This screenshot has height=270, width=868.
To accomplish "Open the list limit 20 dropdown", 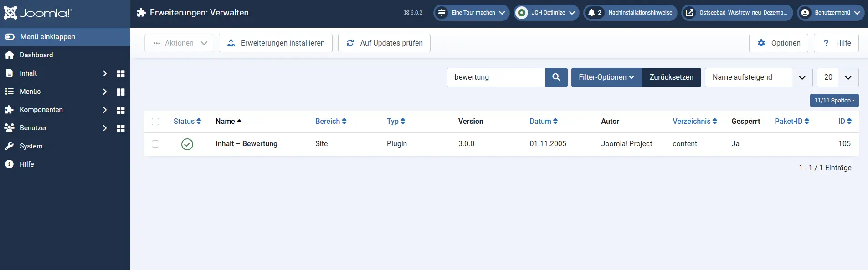I will coord(837,77).
